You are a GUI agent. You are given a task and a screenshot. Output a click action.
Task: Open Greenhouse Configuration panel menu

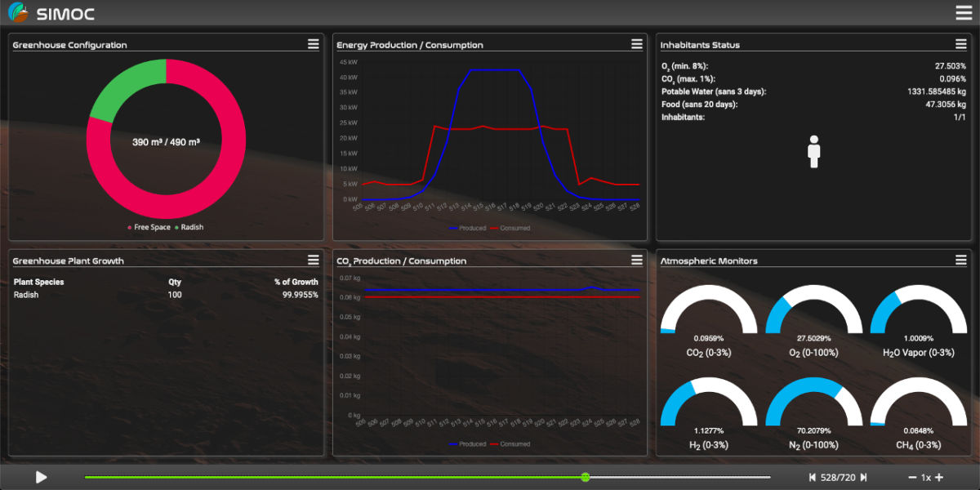click(314, 44)
